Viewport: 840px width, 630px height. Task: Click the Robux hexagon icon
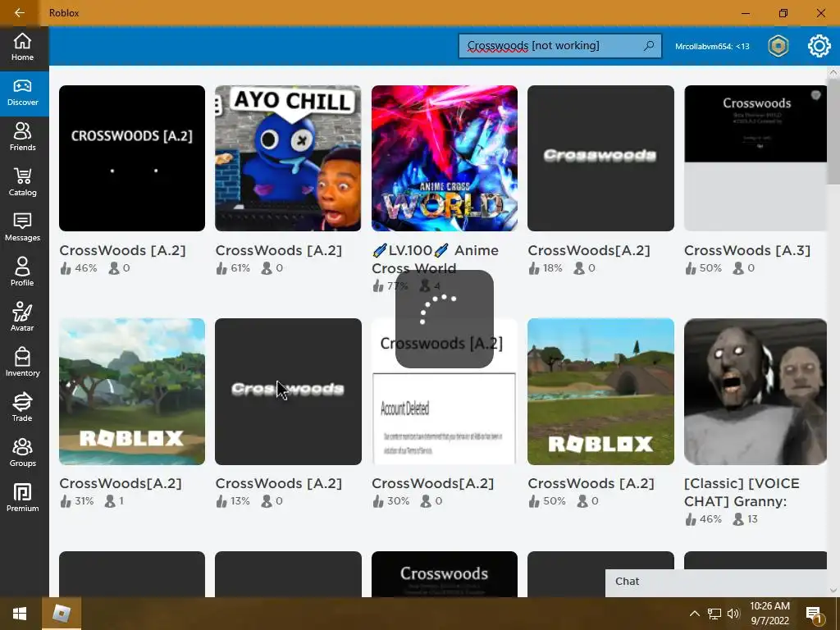[778, 46]
